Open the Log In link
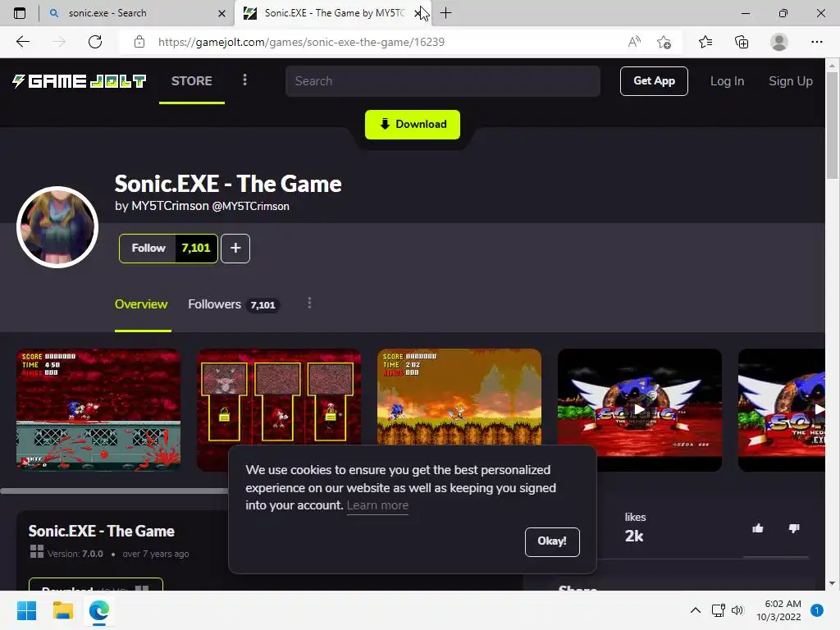The width and height of the screenshot is (840, 630). (x=727, y=81)
